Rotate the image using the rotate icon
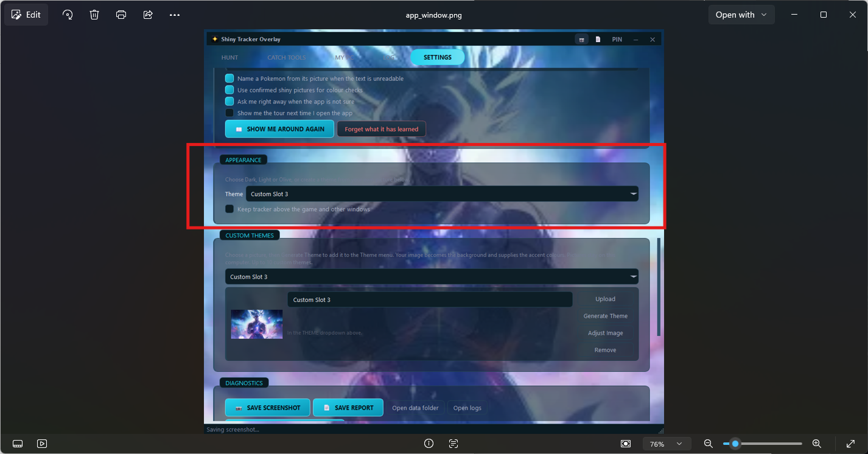The image size is (868, 454). tap(68, 15)
